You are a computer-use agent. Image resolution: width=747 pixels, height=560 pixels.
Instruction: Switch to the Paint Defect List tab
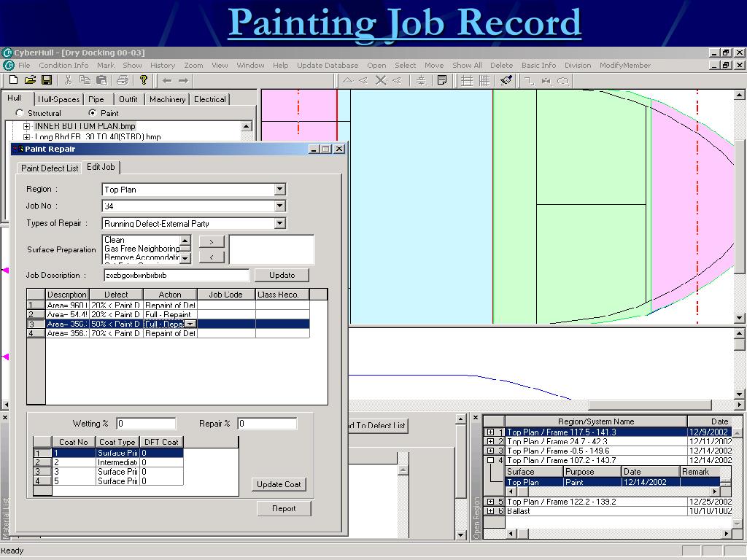(50, 168)
